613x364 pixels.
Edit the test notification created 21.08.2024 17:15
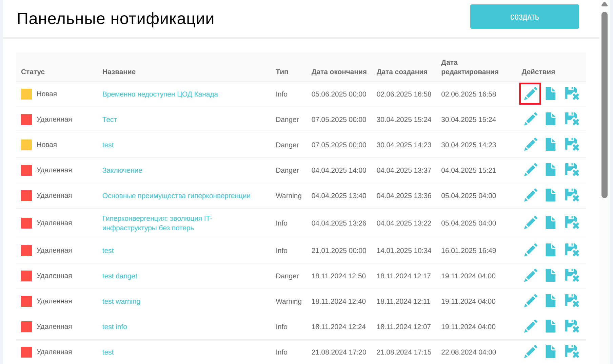(531, 351)
